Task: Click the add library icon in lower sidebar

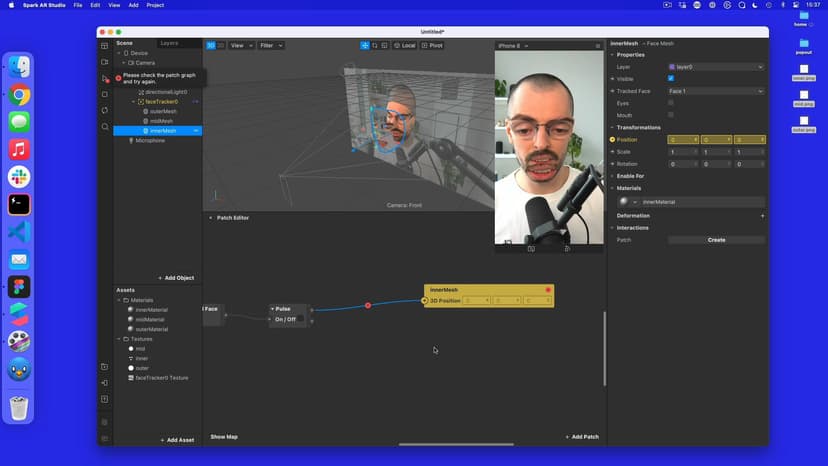Action: coord(105,367)
